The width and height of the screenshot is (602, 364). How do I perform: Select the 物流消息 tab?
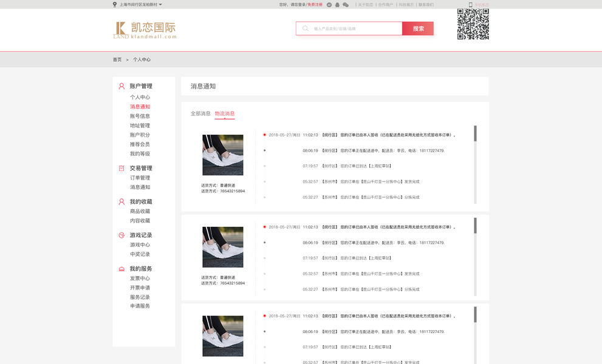[x=225, y=113]
